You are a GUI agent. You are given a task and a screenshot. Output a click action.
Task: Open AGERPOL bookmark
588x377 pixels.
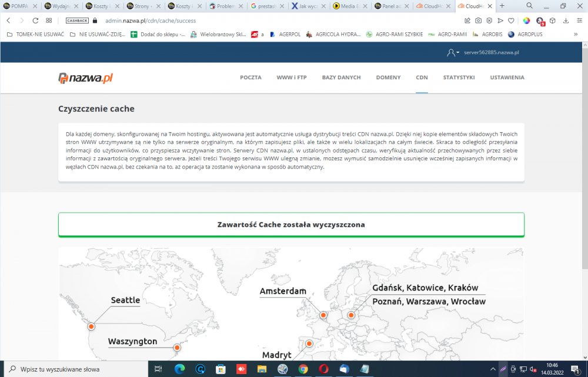coord(285,34)
